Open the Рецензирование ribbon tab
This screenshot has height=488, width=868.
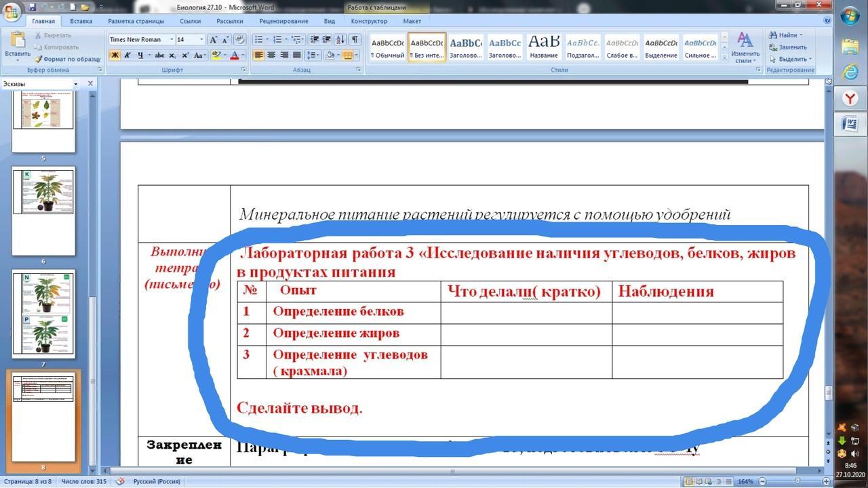coord(283,21)
